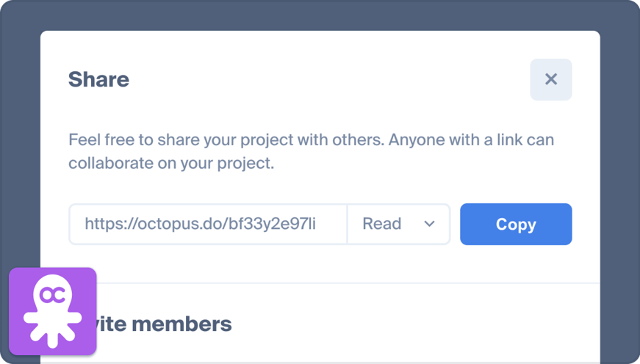Click the chevron arrow beside Read
The image size is (640, 364).
430,224
